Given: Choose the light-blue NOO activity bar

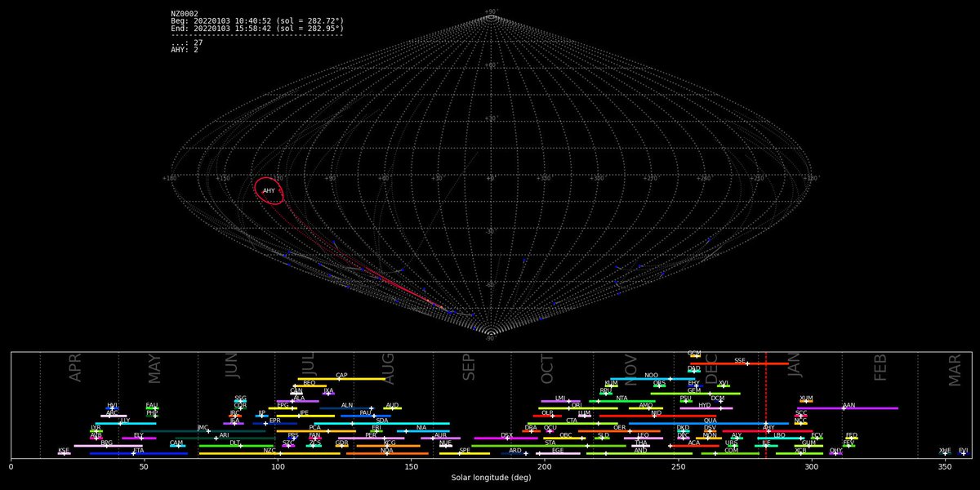Looking at the screenshot, I should pos(653,379).
